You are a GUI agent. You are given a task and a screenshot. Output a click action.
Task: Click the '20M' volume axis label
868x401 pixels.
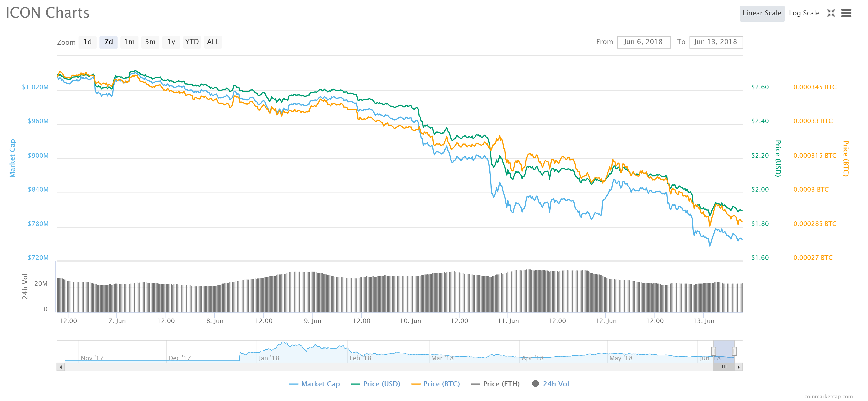point(41,284)
